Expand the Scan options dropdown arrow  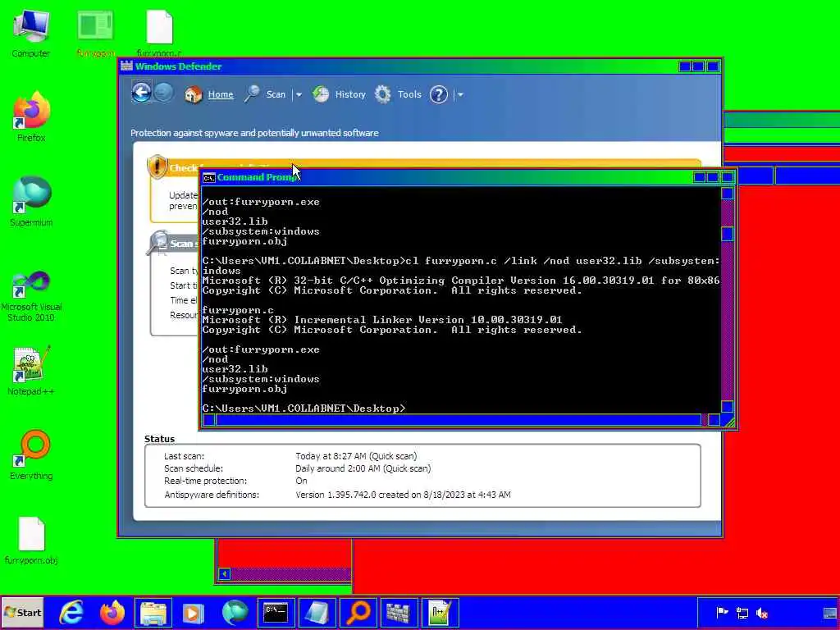(x=299, y=95)
